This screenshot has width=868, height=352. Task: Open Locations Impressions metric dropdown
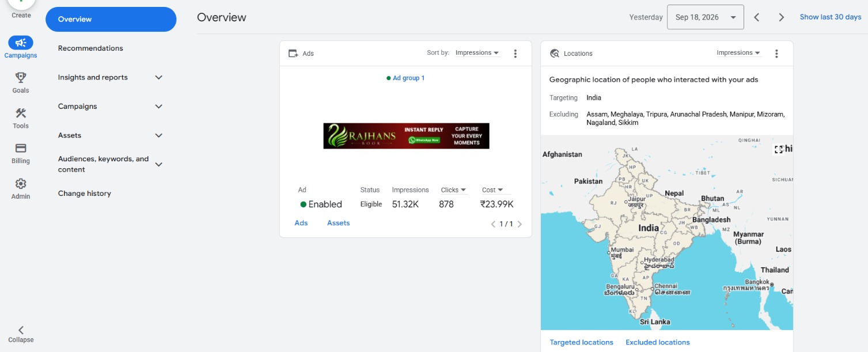(x=738, y=52)
